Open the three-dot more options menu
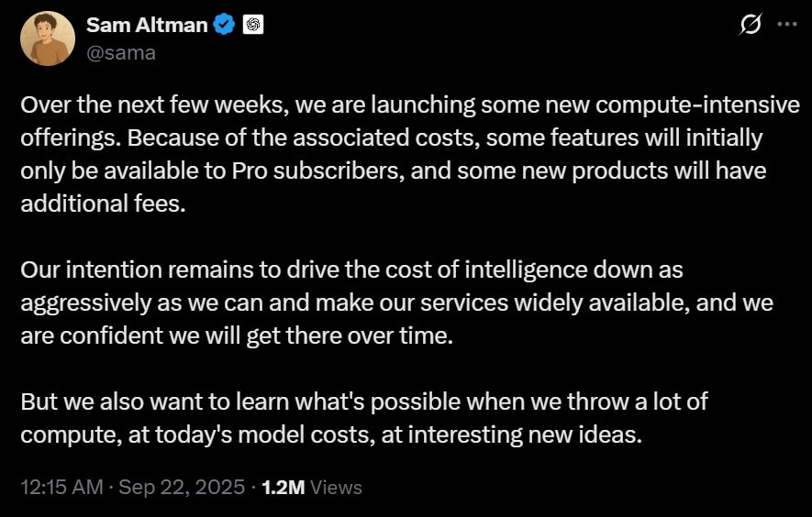 pyautogui.click(x=787, y=24)
